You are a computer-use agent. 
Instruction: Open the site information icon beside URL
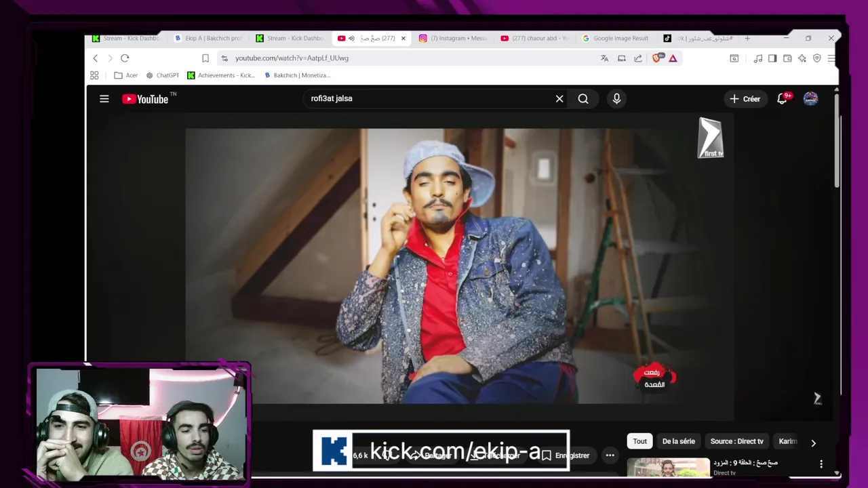click(224, 58)
